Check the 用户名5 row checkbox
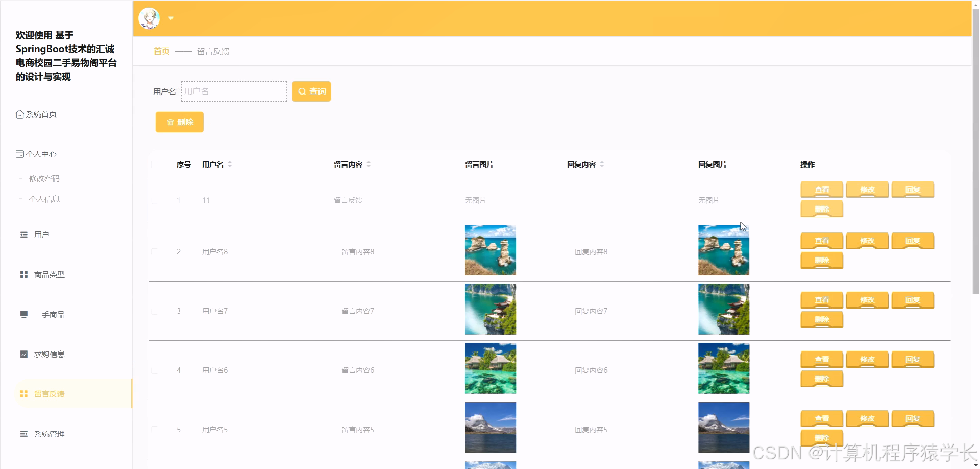This screenshot has height=469, width=980. point(155,430)
